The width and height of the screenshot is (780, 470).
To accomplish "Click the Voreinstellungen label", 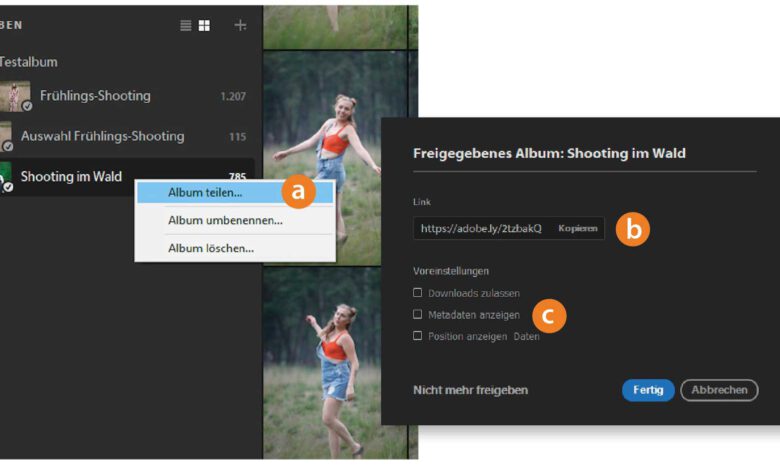I will tap(451, 271).
